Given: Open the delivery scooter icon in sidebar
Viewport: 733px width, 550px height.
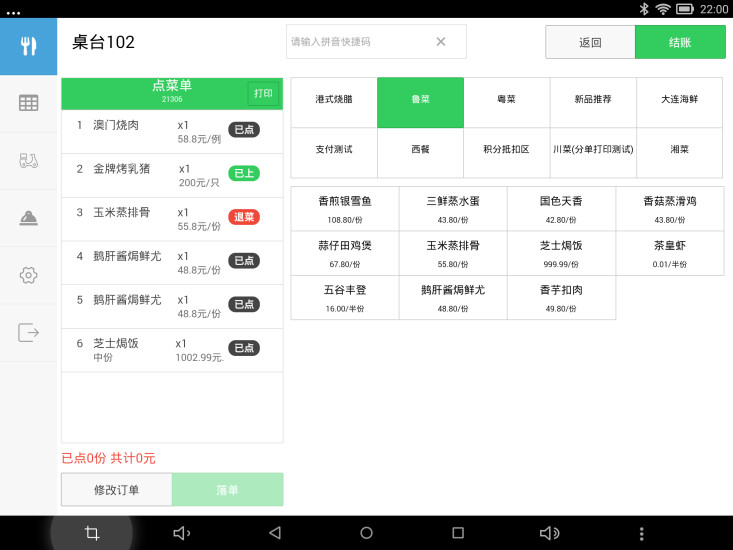Looking at the screenshot, I should [28, 160].
